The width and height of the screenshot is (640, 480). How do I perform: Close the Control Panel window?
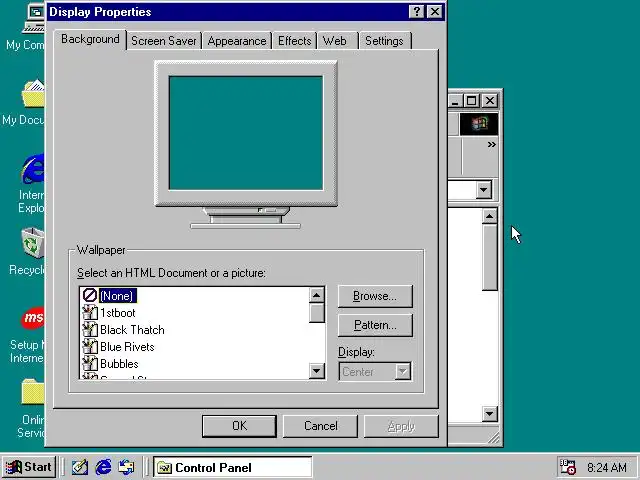click(490, 100)
